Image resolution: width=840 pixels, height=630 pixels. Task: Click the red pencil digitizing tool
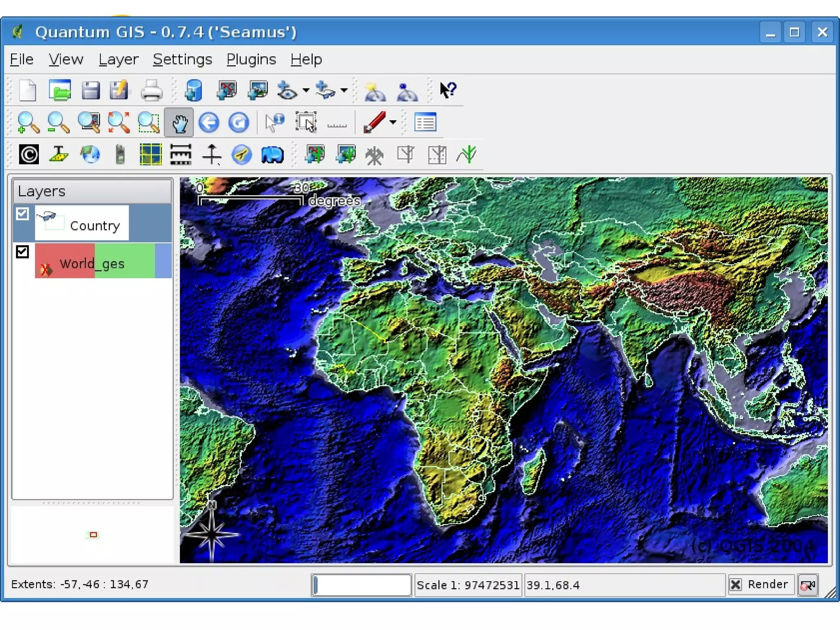(x=374, y=122)
